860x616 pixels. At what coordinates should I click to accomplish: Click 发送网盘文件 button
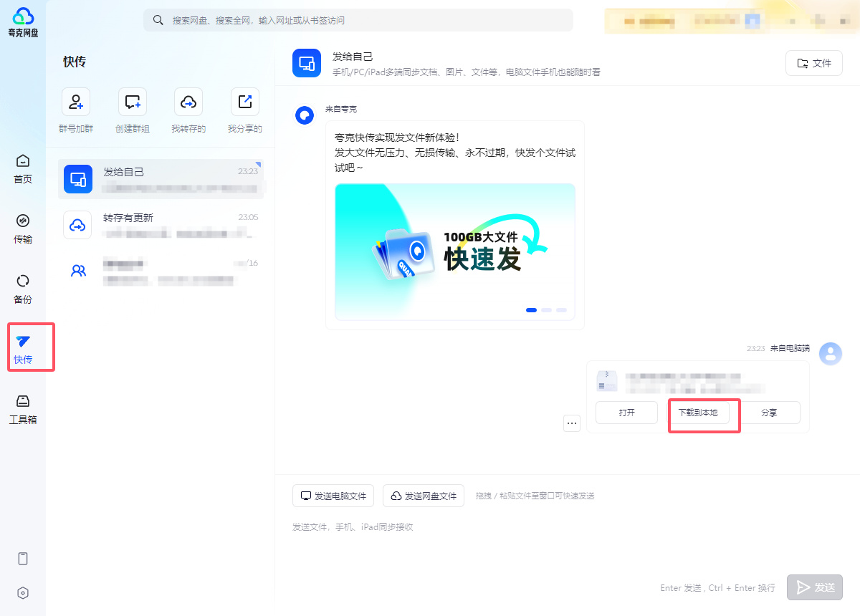[x=424, y=496]
